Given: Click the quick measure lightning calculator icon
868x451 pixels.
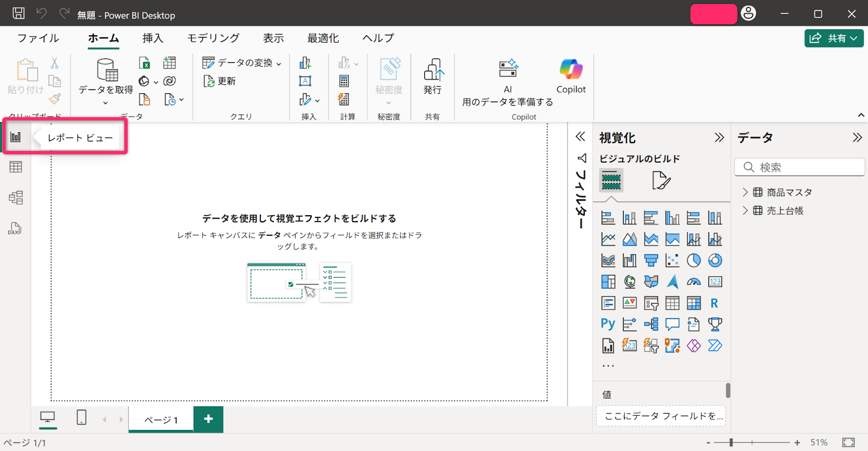Looking at the screenshot, I should [x=344, y=99].
